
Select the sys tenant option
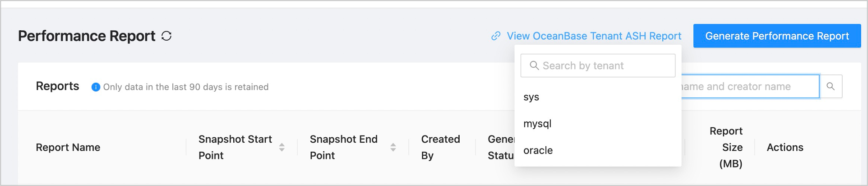(x=531, y=97)
